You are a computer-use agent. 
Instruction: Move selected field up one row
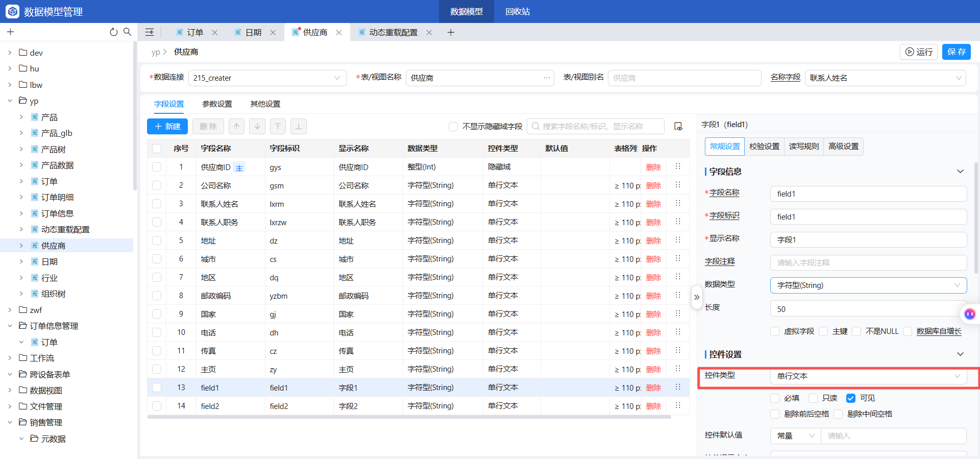(236, 126)
